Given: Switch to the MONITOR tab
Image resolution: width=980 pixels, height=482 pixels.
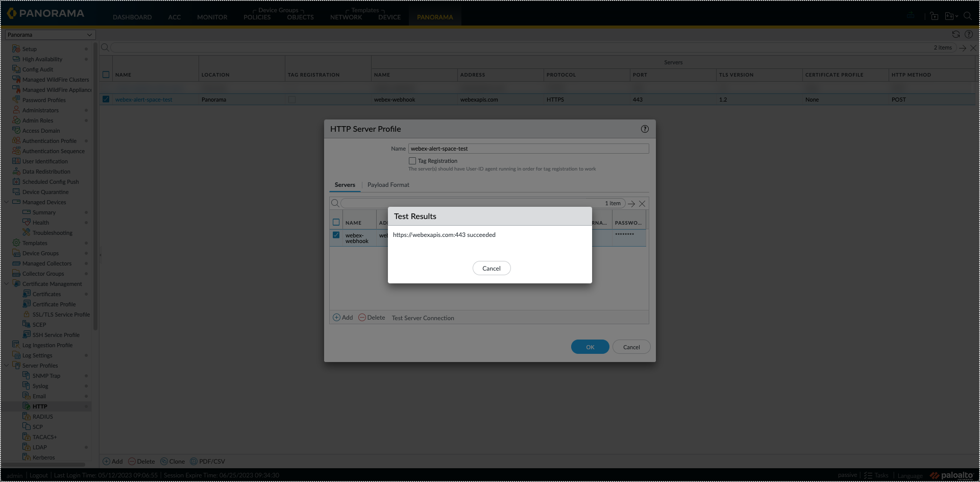Looking at the screenshot, I should click(x=212, y=17).
